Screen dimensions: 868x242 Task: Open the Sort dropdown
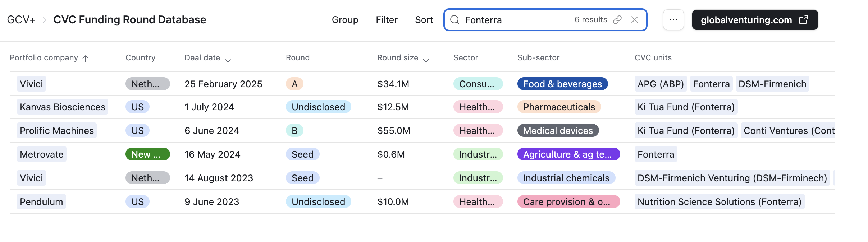pyautogui.click(x=424, y=20)
